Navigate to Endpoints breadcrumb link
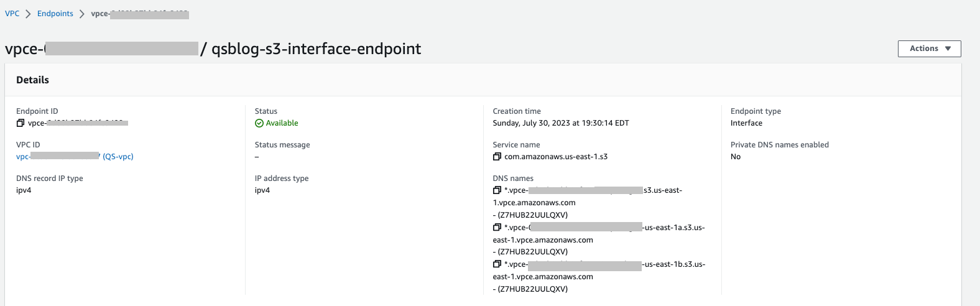The height and width of the screenshot is (306, 980). pyautogui.click(x=55, y=14)
